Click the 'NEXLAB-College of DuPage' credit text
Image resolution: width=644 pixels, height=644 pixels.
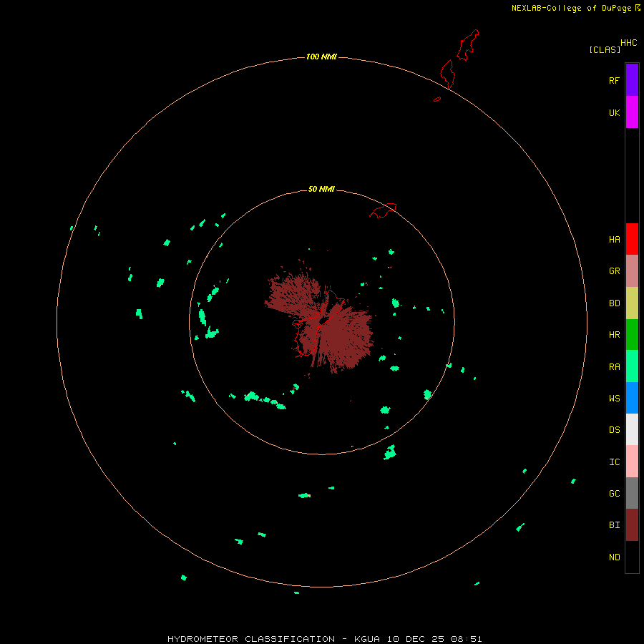[x=571, y=8]
